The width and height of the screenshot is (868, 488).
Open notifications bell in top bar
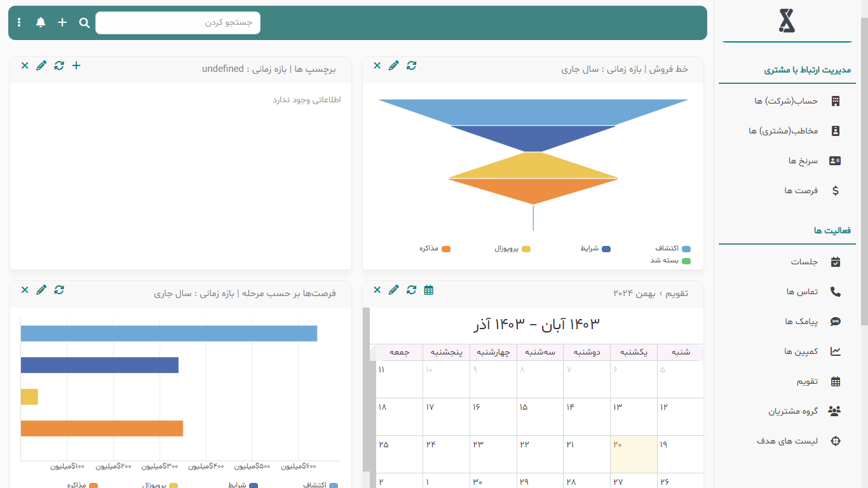41,23
